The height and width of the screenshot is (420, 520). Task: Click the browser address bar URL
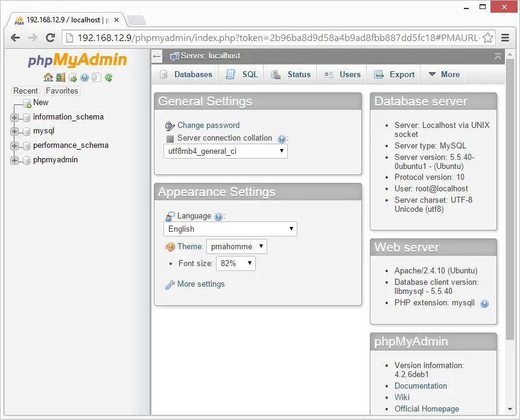278,38
